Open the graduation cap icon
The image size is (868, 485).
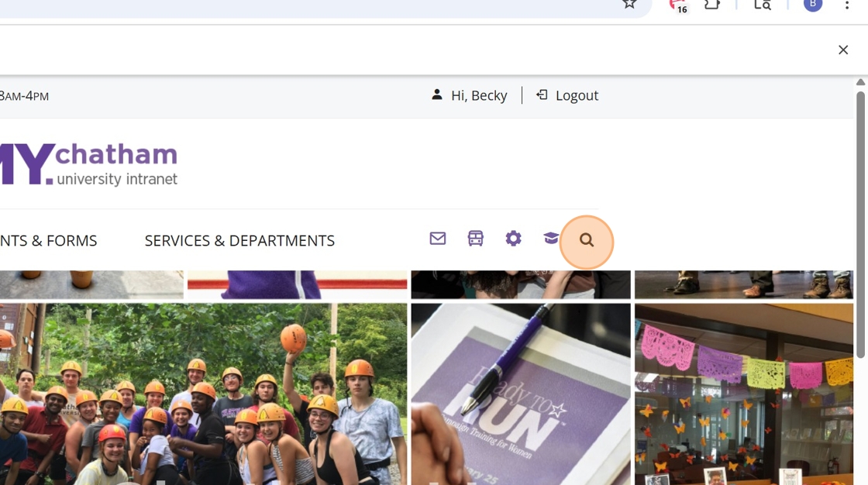pos(551,239)
